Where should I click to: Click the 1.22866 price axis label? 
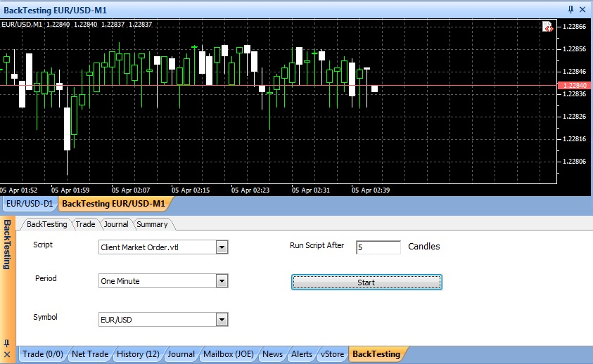(x=575, y=27)
